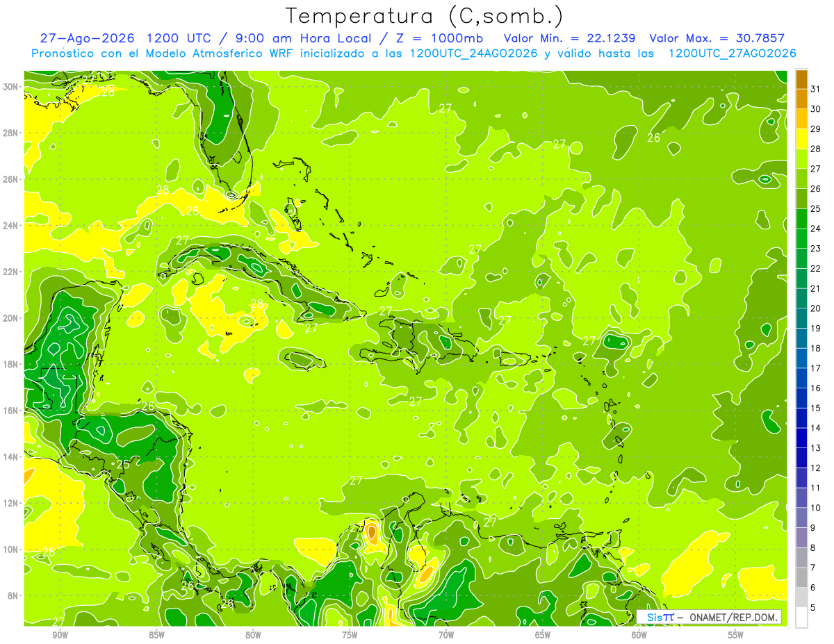
Task: Click the '75W' longitude label
Action: pyautogui.click(x=350, y=635)
